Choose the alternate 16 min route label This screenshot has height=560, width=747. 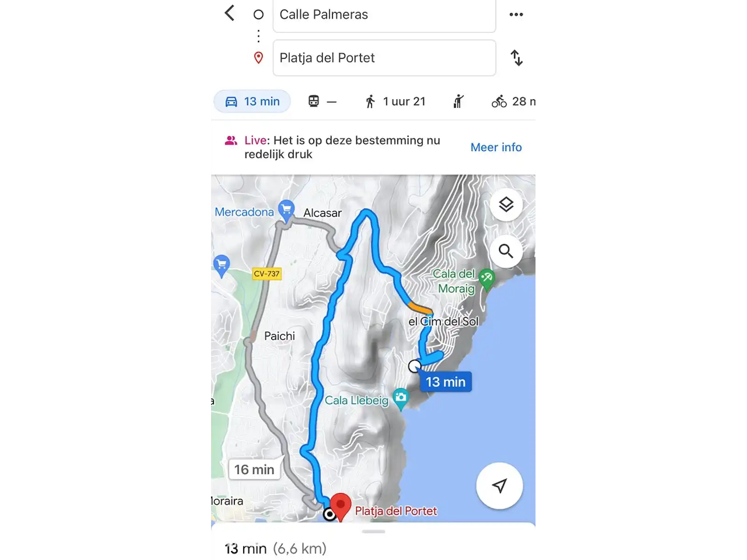254,469
